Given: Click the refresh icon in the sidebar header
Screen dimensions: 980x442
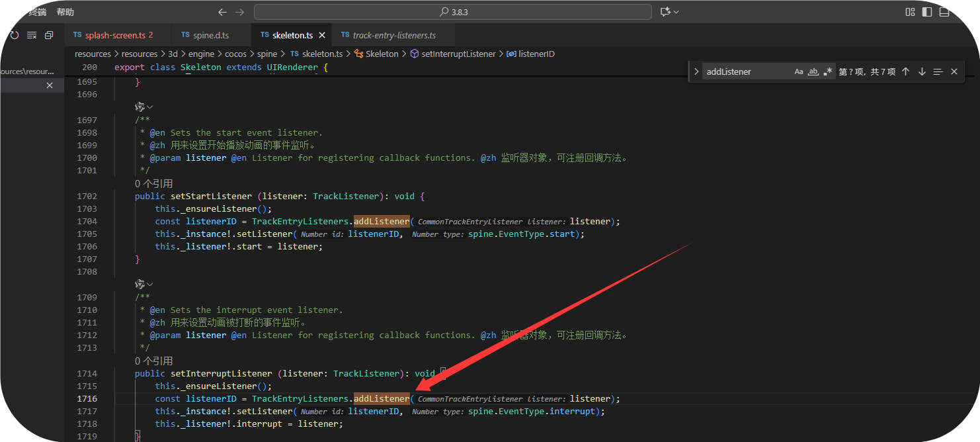Looking at the screenshot, I should [15, 35].
